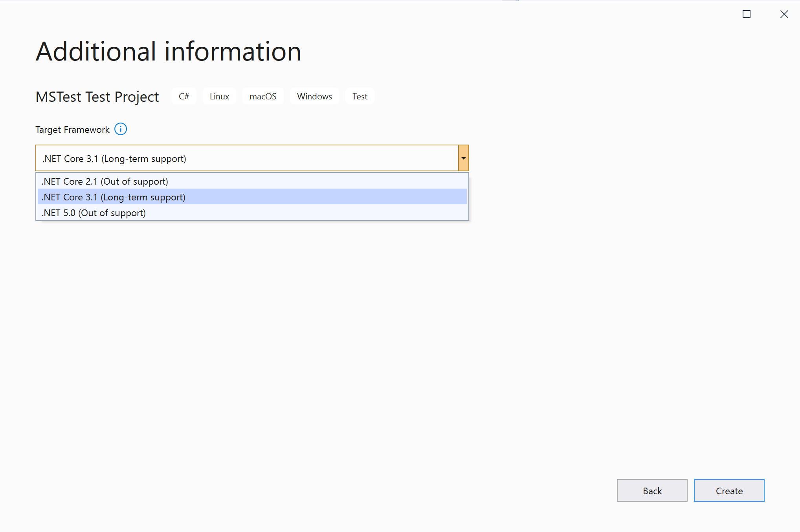Viewport: 800px width, 532px height.
Task: Select .NET Core 2.1 (Out of support)
Action: pyautogui.click(x=105, y=182)
